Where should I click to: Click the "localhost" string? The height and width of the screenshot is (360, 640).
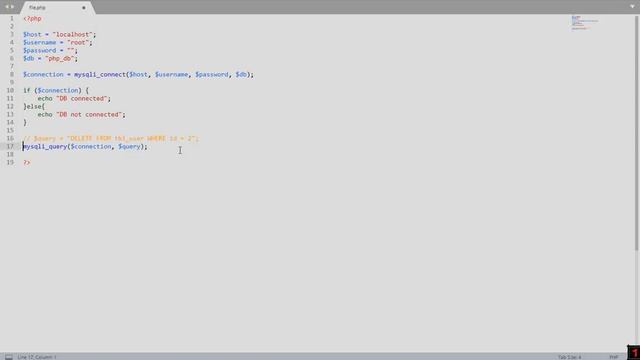coord(73,35)
